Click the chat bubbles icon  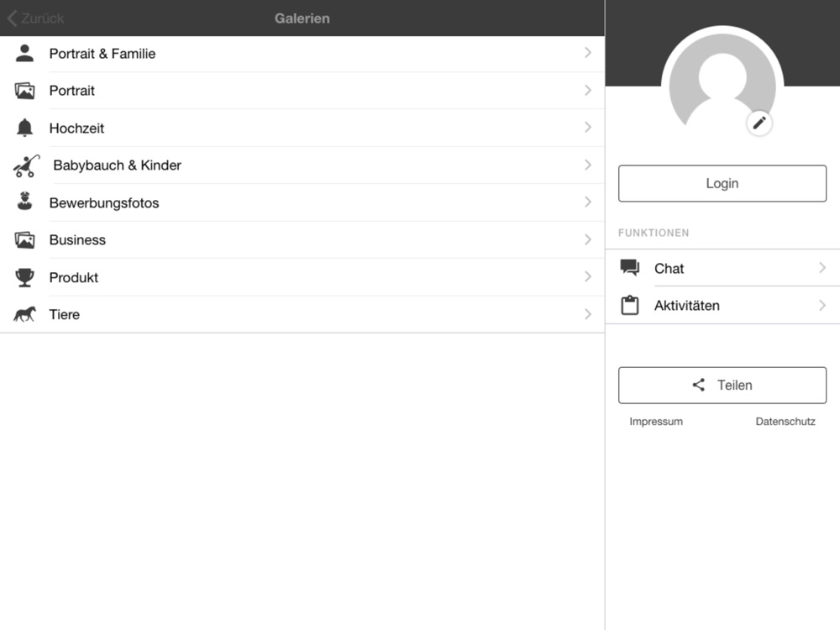coord(629,267)
